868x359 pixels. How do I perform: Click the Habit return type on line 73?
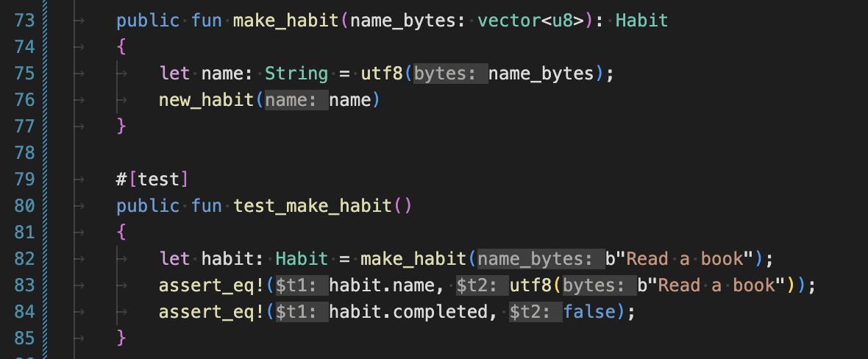click(x=642, y=21)
